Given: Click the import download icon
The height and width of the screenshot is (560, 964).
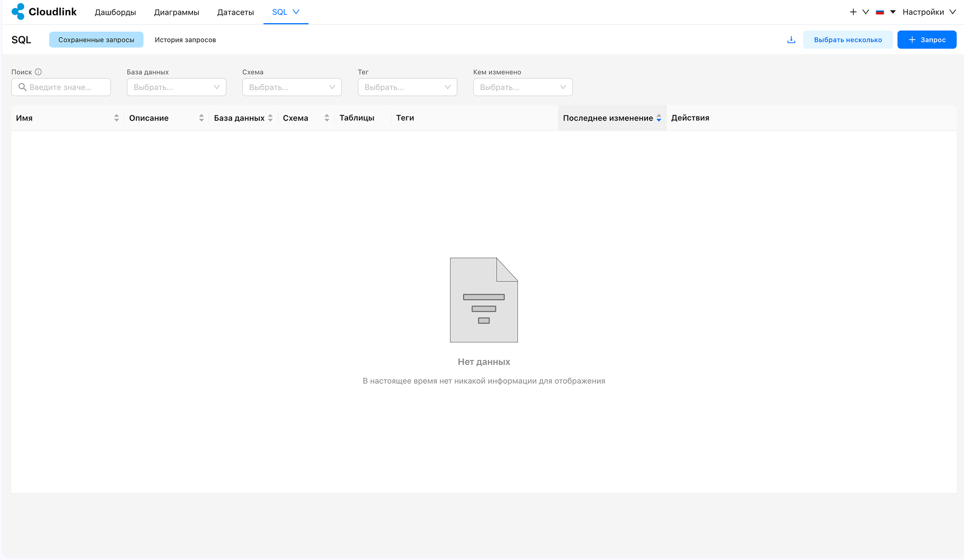Looking at the screenshot, I should (791, 40).
